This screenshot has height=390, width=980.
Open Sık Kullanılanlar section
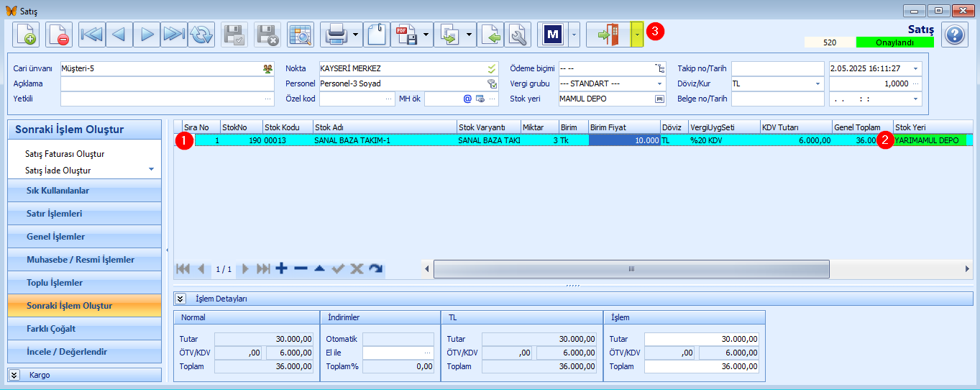pos(84,191)
